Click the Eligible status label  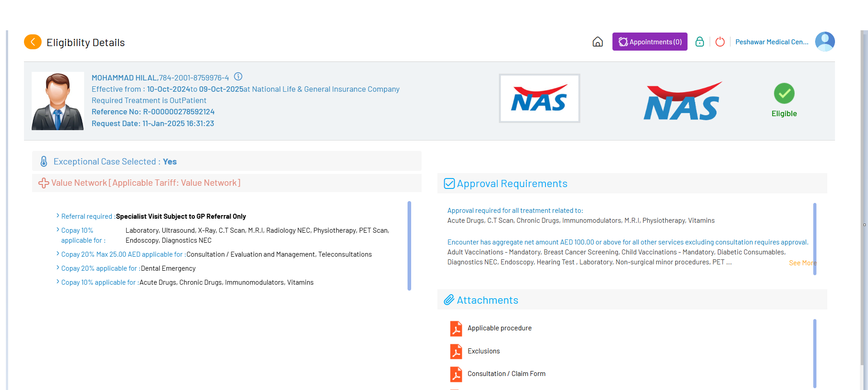[x=784, y=113]
